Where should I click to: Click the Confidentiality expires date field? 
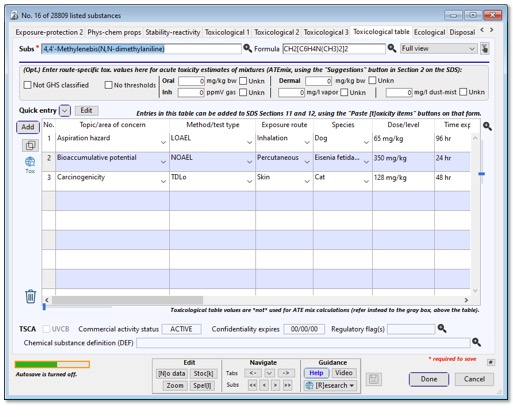(x=304, y=329)
